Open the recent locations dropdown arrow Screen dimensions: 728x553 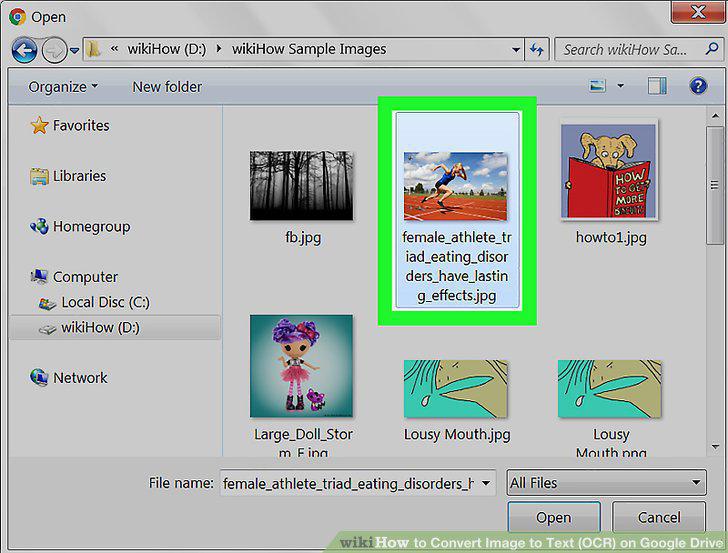pos(74,50)
